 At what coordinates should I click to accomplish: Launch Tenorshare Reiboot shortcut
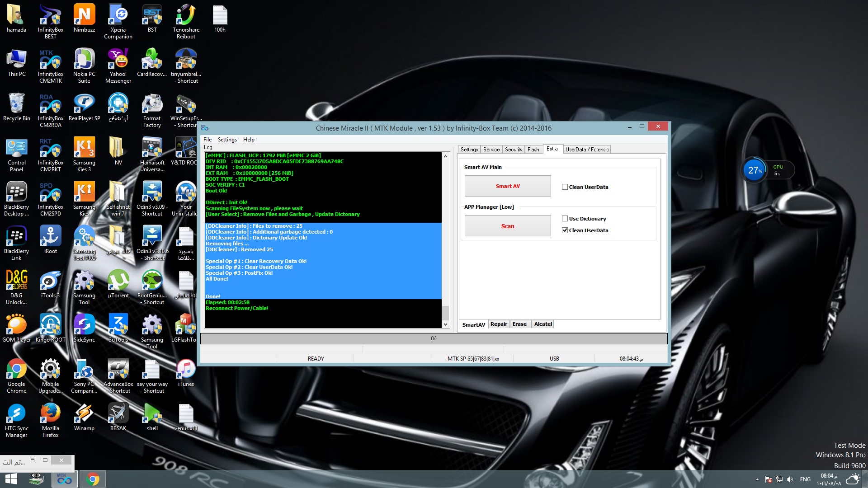[x=186, y=21]
